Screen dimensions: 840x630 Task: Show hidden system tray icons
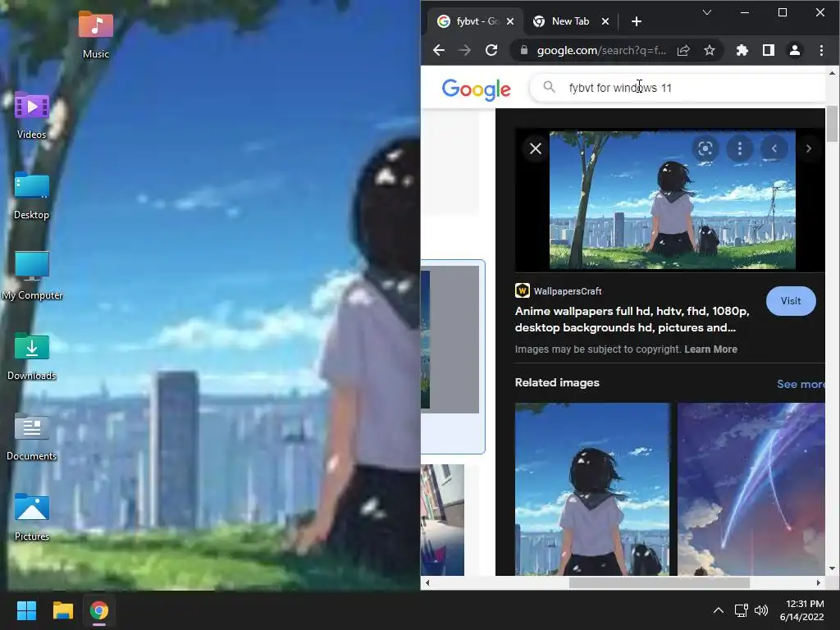pyautogui.click(x=719, y=610)
